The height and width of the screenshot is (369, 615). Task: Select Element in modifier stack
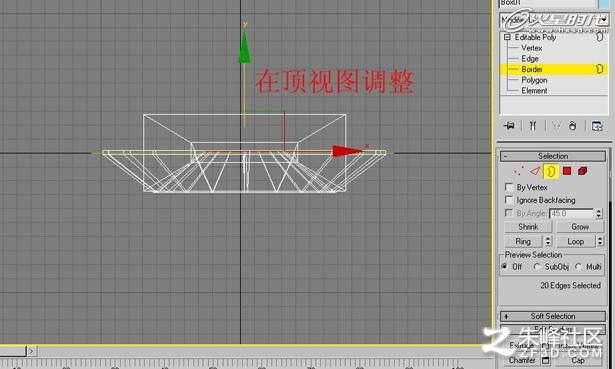coord(534,91)
